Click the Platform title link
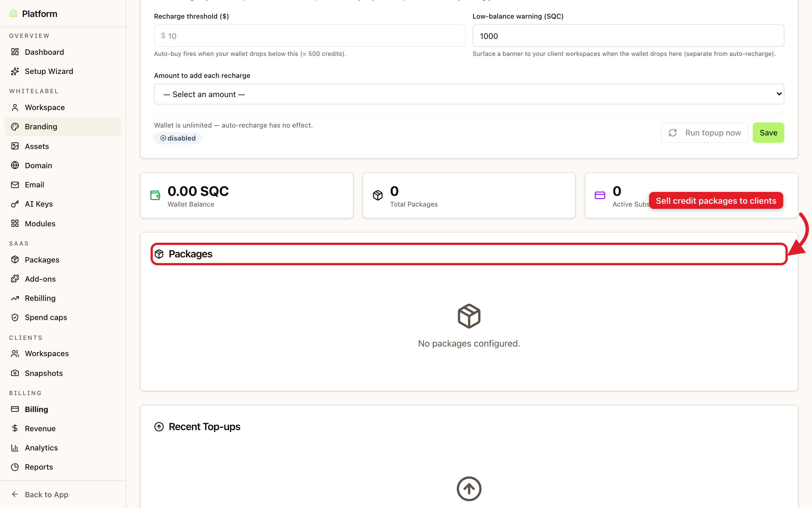 [39, 14]
